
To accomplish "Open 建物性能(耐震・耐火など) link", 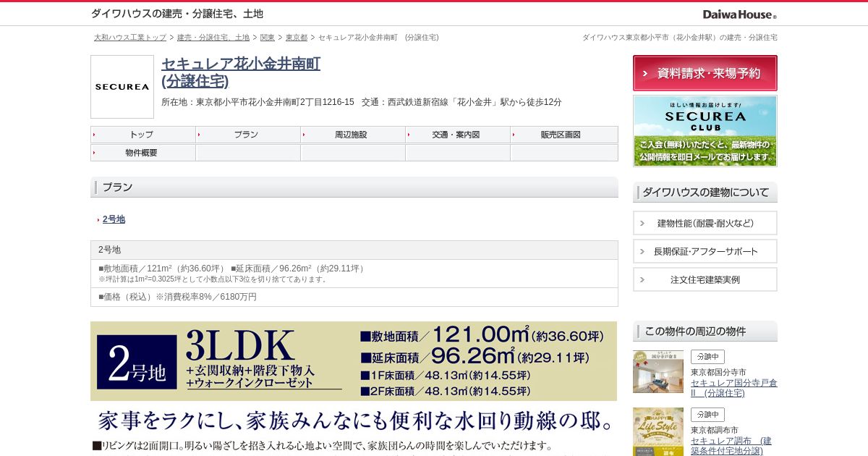I will coord(705,223).
